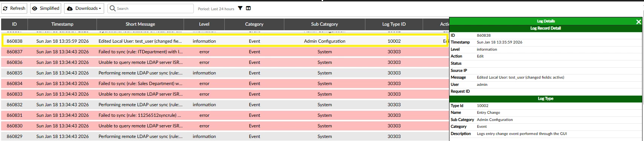The image size is (644, 141).
Task: Select log row ID 860834
Action: coord(225,84)
